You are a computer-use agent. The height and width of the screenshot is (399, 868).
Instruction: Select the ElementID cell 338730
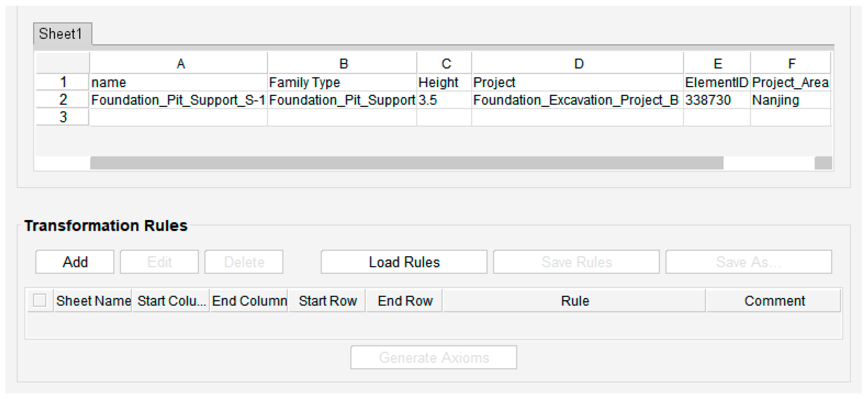tap(717, 100)
